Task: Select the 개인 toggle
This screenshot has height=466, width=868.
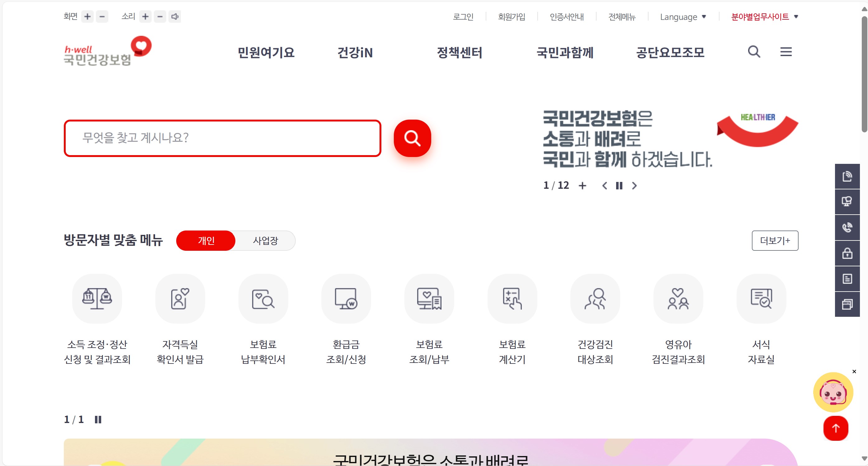Action: click(x=206, y=240)
